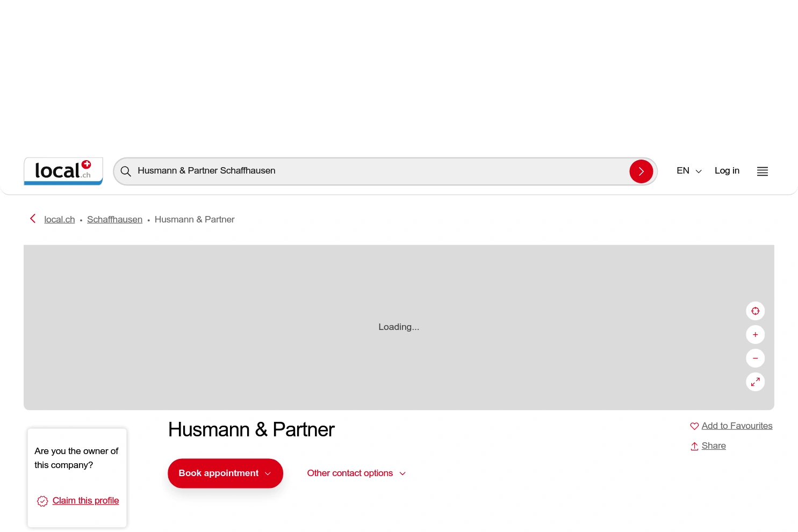
Task: Open the EN language dropdown
Action: (x=689, y=171)
